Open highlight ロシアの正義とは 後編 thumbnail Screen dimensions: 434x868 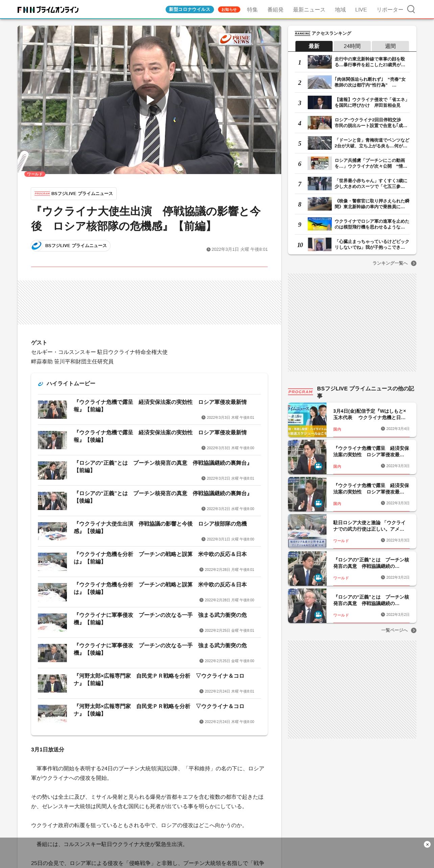(x=52, y=501)
